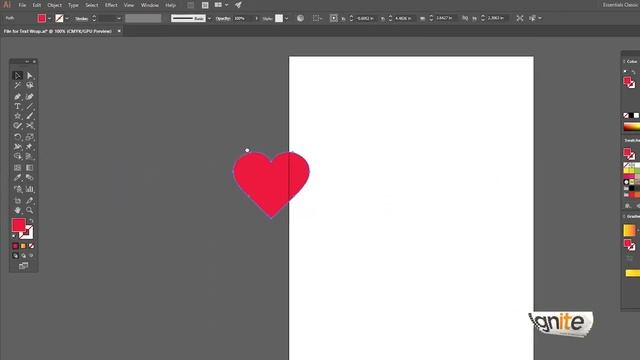Open Essentials Classic workspace switcher

[x=621, y=5]
